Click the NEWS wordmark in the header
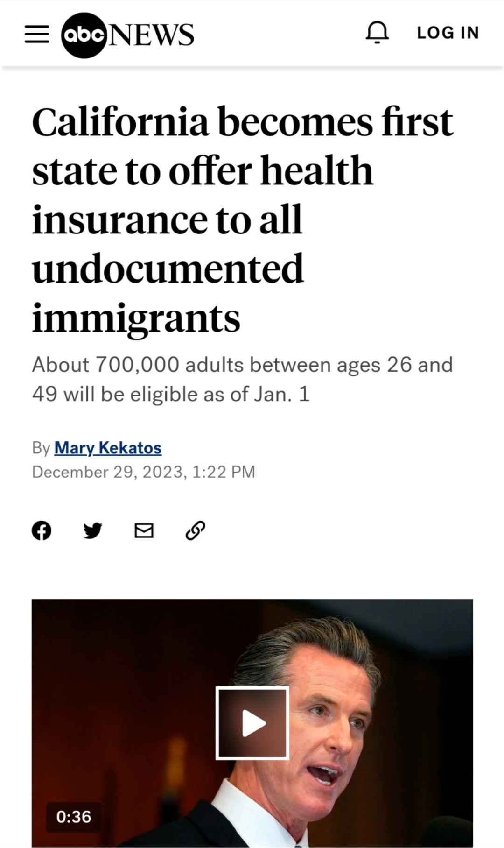The height and width of the screenshot is (848, 504). pyautogui.click(x=151, y=35)
